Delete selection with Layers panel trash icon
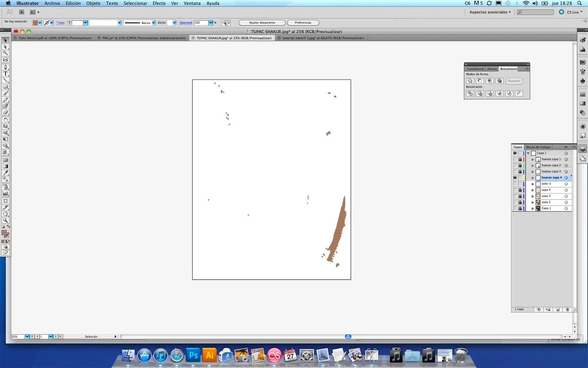The height and width of the screenshot is (368, 588). point(567,309)
